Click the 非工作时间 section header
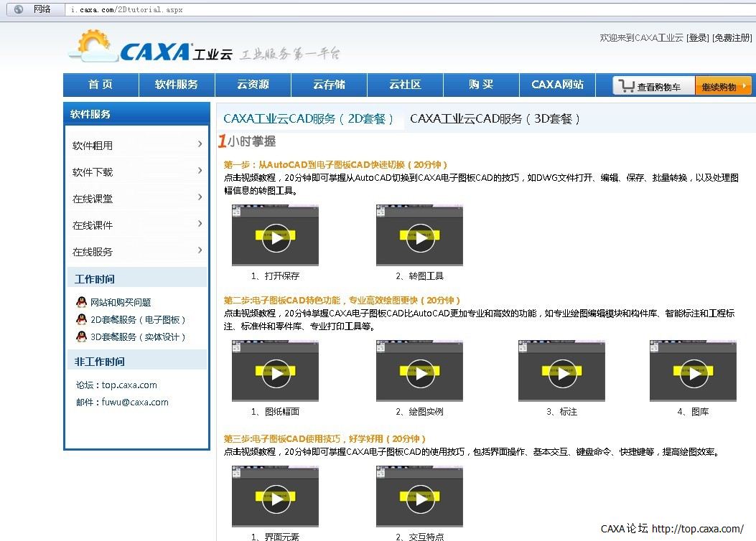The width and height of the screenshot is (756, 541). tap(137, 362)
